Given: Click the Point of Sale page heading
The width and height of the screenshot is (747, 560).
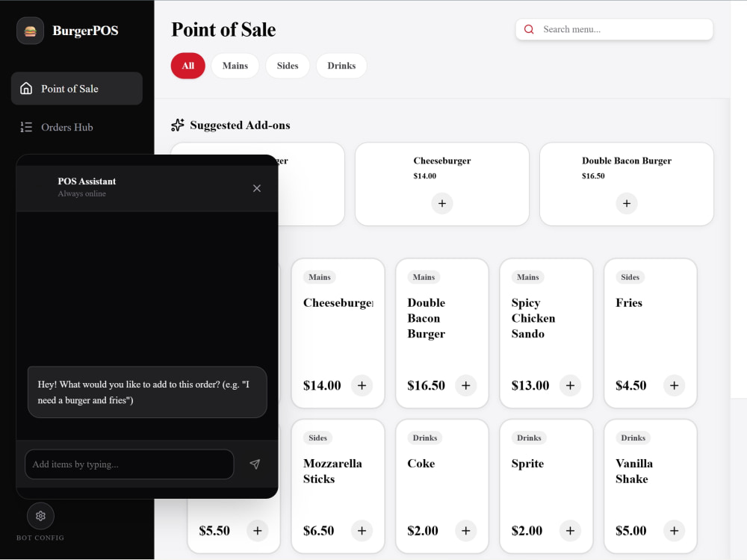Looking at the screenshot, I should coord(223,30).
